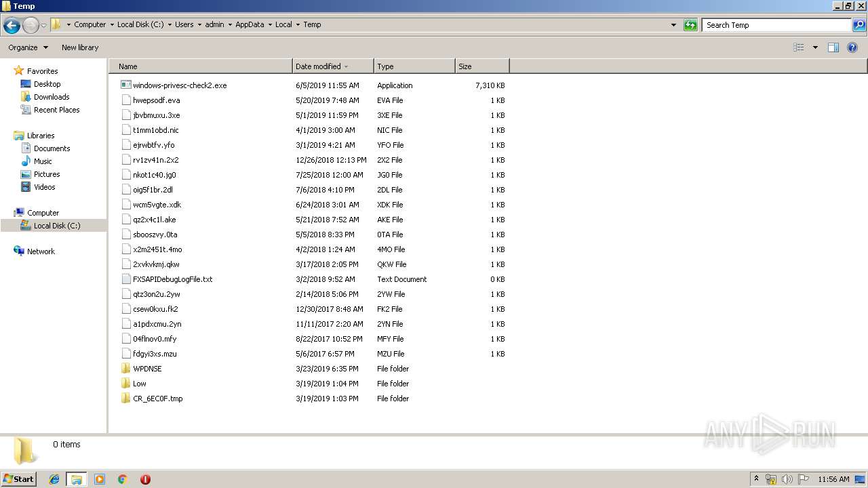The width and height of the screenshot is (868, 488).
Task: Click into the Search Temp field
Action: coord(777,25)
